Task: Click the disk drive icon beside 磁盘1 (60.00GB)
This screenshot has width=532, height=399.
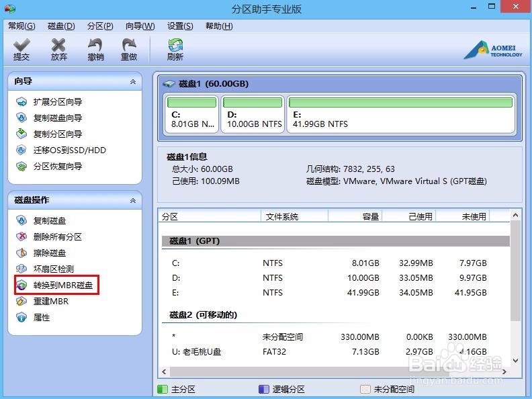Action: click(x=169, y=83)
